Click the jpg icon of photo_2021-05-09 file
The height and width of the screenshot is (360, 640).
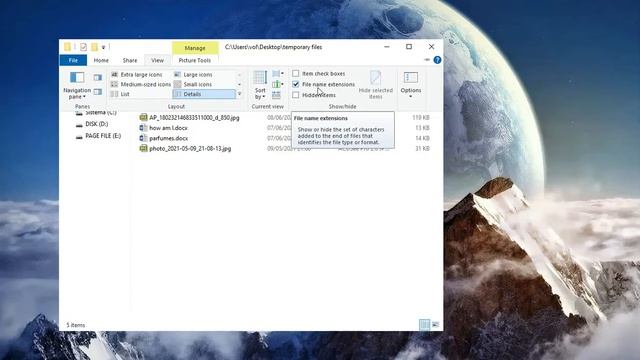(143, 149)
